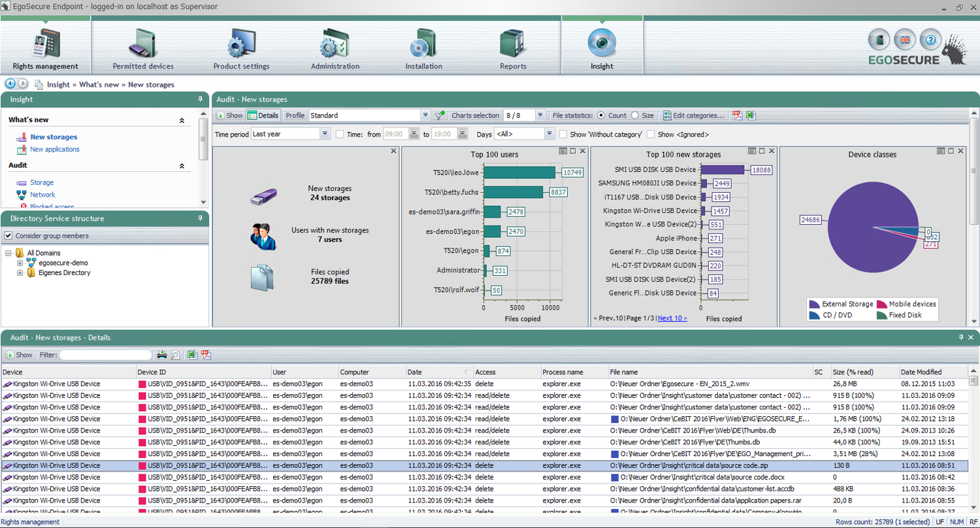980x528 pixels.
Task: Click the round server icon beside the flag
Action: 879,41
